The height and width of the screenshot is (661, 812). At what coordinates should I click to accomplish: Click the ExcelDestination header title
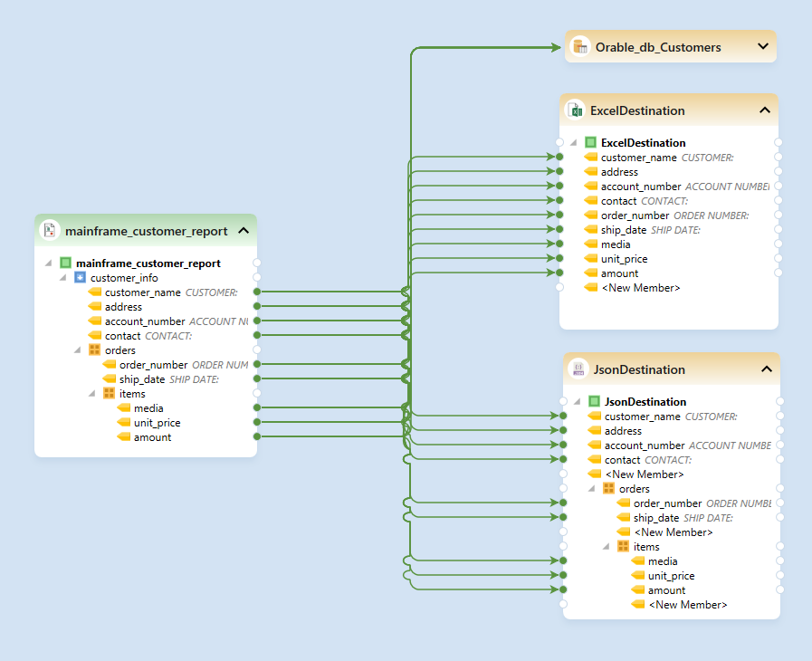(x=637, y=110)
